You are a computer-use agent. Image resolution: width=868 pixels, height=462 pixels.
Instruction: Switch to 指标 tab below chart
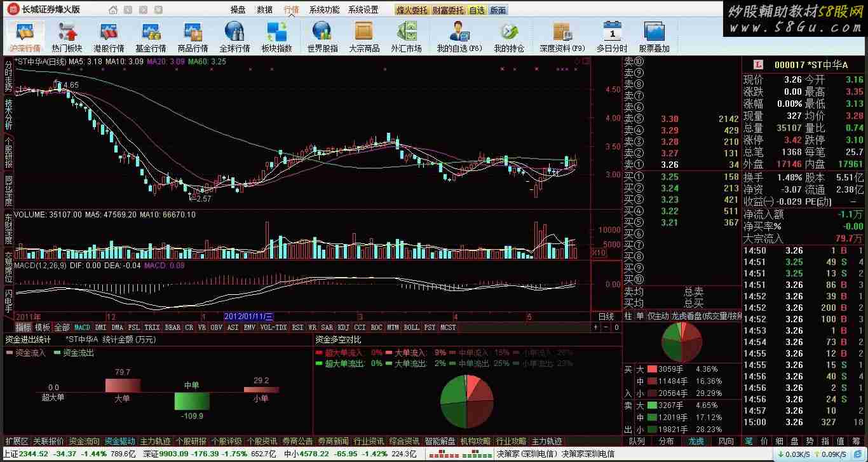[24, 327]
